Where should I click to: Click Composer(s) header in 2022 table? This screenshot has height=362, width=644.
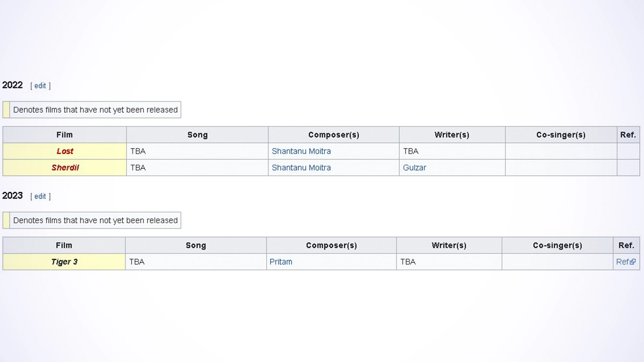pos(333,135)
